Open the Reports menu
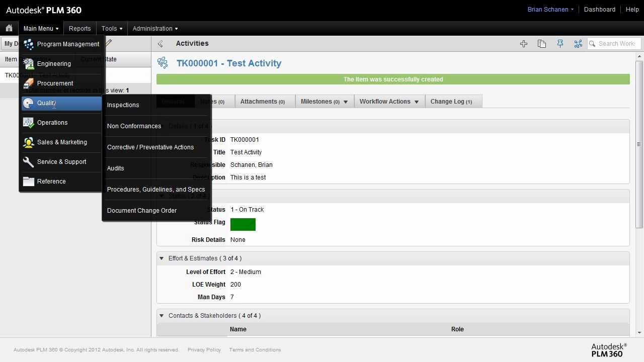Screen dimensions: 644x362 coord(80,29)
